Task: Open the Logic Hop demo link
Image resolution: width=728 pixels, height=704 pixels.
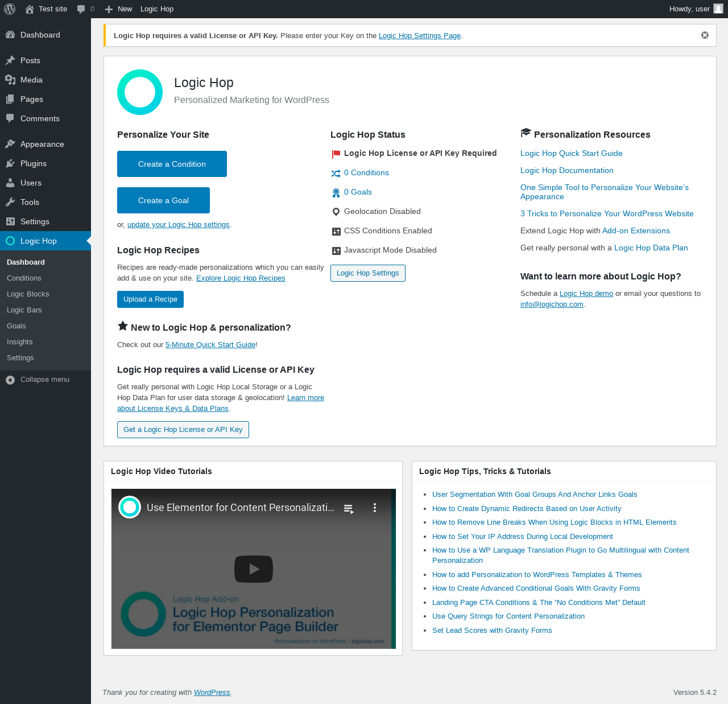Action: pyautogui.click(x=586, y=294)
